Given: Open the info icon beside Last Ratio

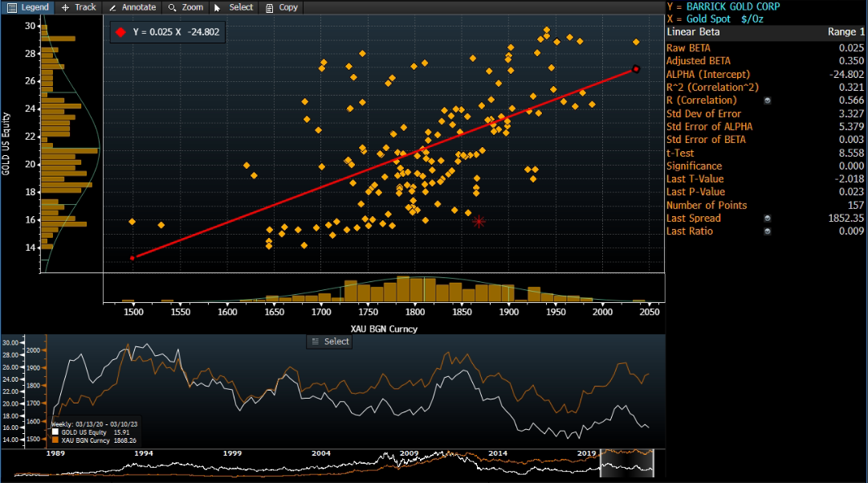Looking at the screenshot, I should pos(768,231).
